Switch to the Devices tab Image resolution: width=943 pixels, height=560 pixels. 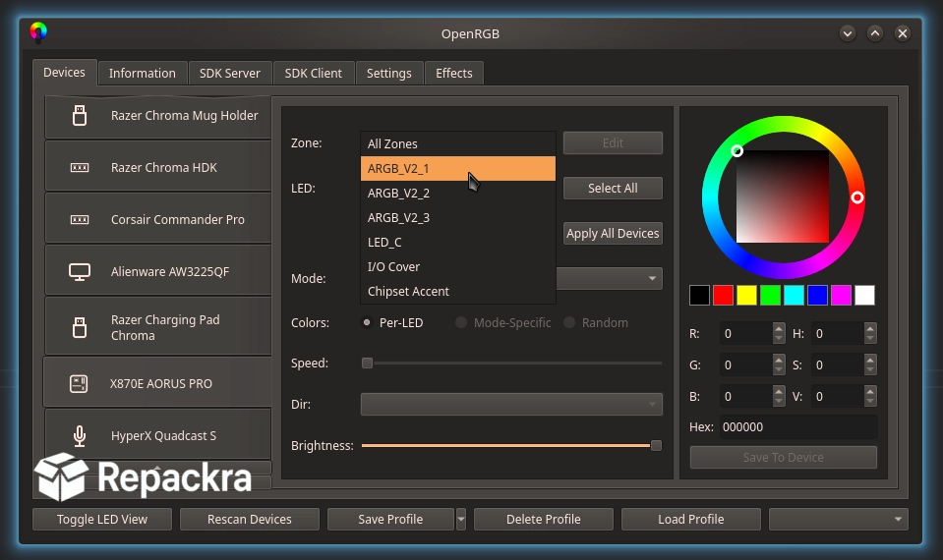pos(64,72)
